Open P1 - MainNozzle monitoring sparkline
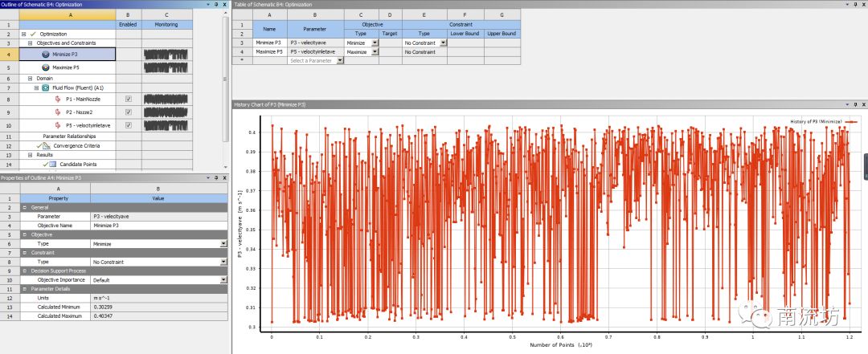The image size is (868, 354). tap(166, 99)
